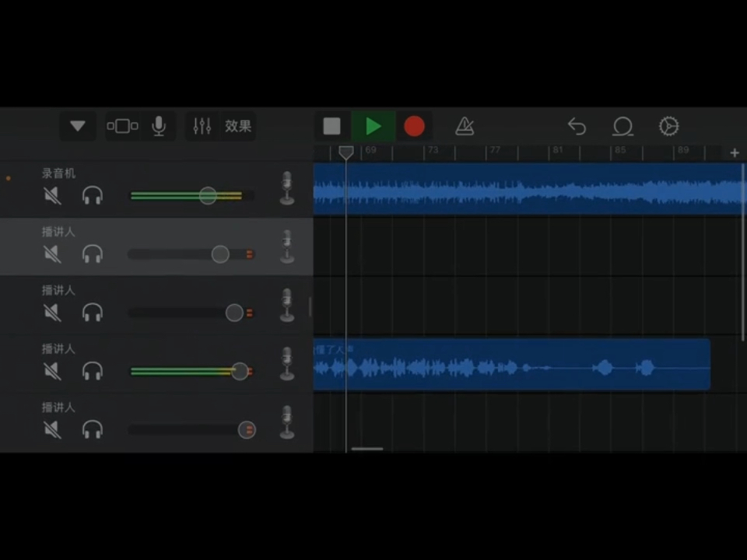This screenshot has height=560, width=747.
Task: Open the loop browser icon
Action: [x=622, y=126]
